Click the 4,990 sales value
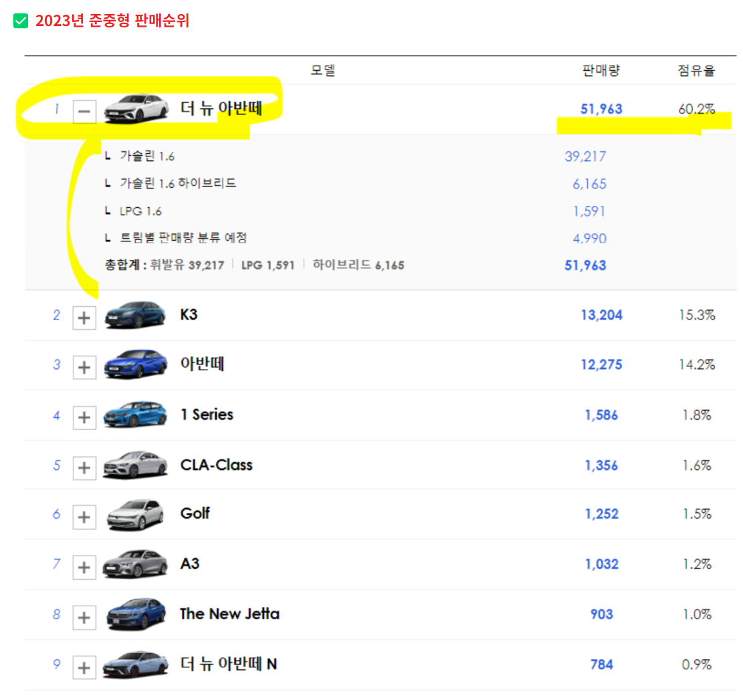Viewport: 743px width, 700px height. (x=589, y=238)
